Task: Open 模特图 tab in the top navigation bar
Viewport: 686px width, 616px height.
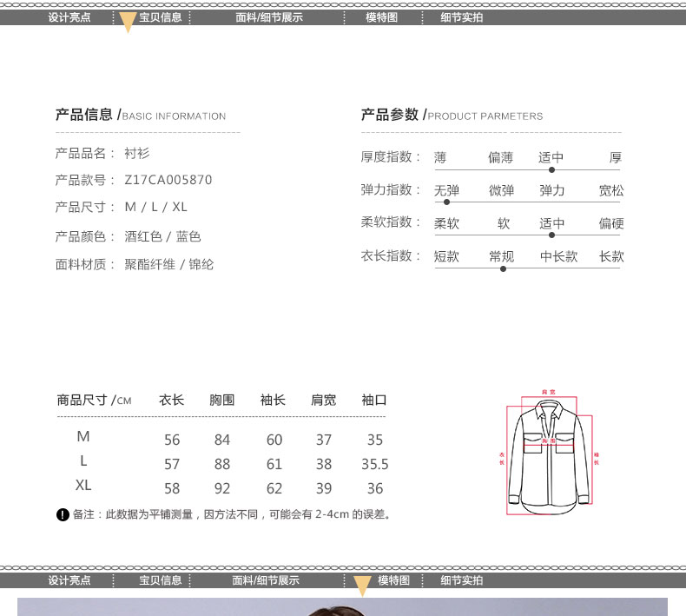Action: point(381,17)
